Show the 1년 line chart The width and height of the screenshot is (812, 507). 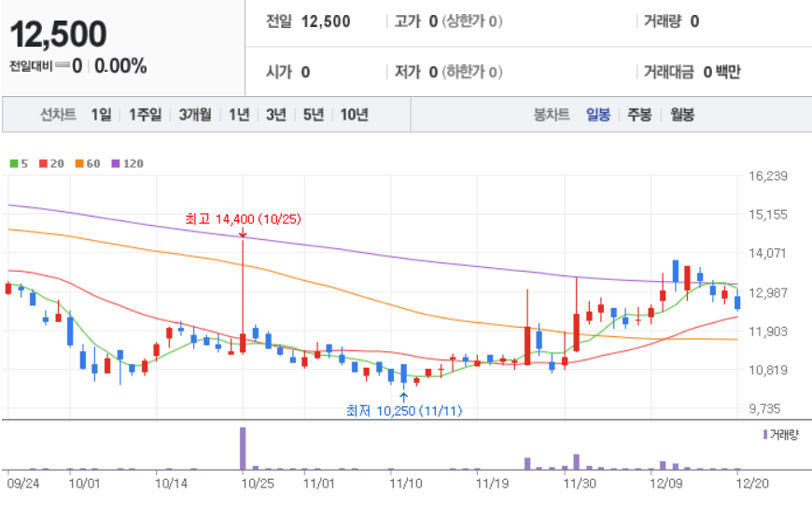pos(239,115)
